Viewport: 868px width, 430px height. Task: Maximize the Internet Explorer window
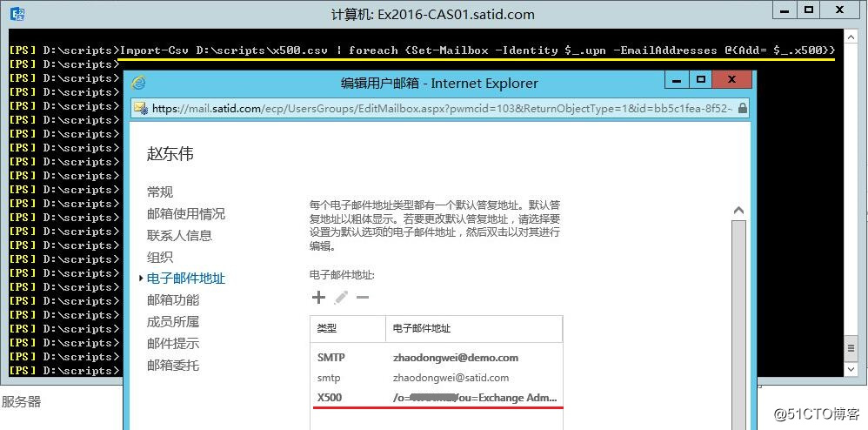coord(701,80)
